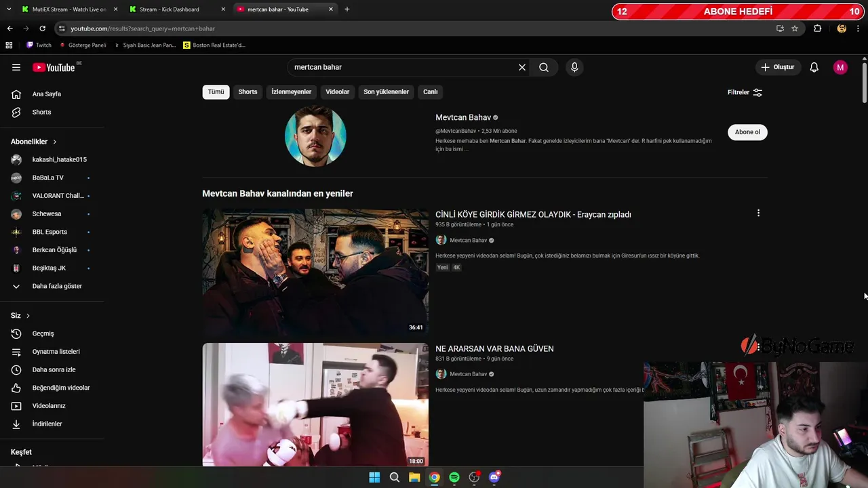Bookmark page with star icon
Image resolution: width=868 pixels, height=488 pixels.
tap(795, 28)
